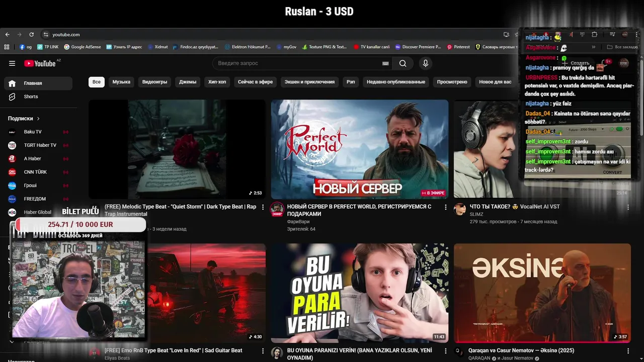The width and height of the screenshot is (644, 362).
Task: Click the ФариВари channel name
Action: (298, 222)
